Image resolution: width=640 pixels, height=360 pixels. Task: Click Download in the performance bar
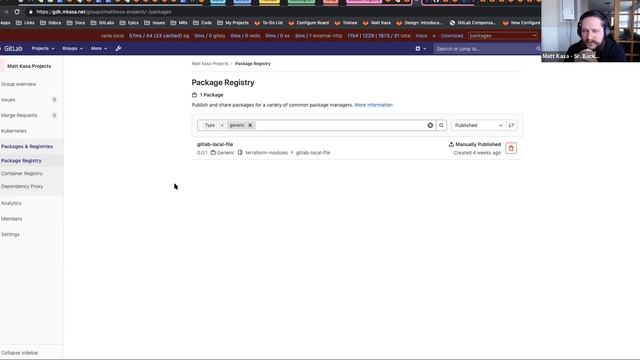click(x=452, y=36)
